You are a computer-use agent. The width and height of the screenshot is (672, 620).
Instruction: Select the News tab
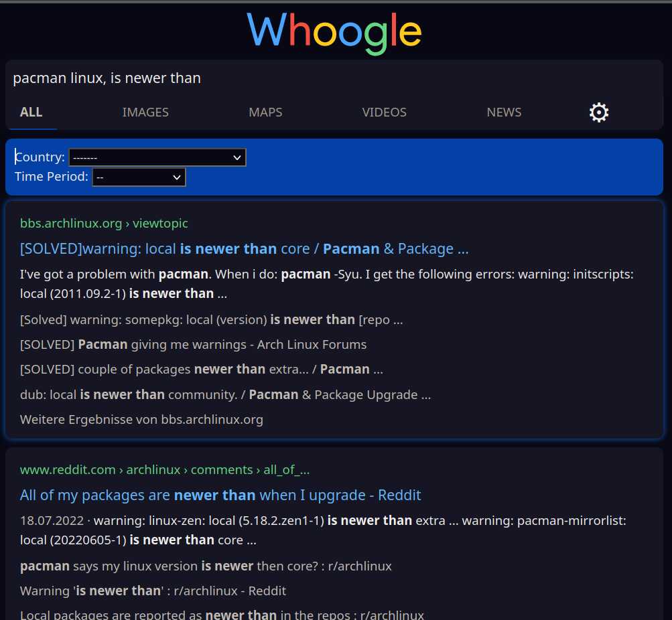[504, 112]
